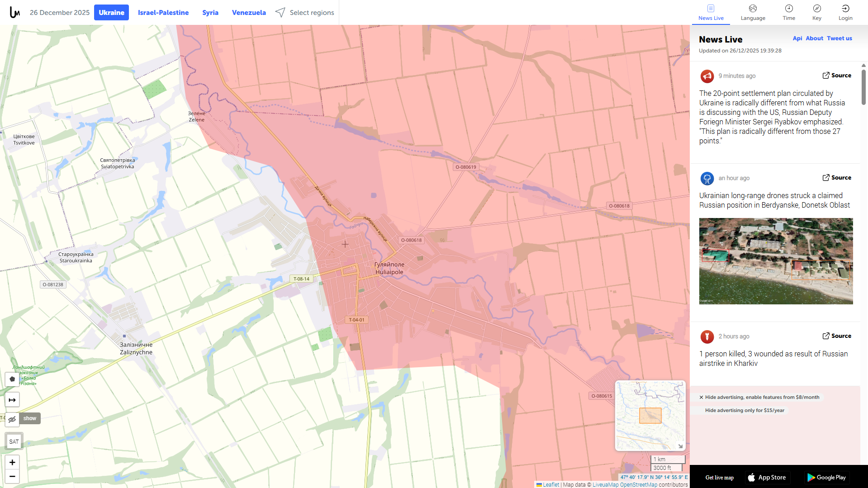This screenshot has width=868, height=488.
Task: Click the Zelene village label
Action: point(197,117)
